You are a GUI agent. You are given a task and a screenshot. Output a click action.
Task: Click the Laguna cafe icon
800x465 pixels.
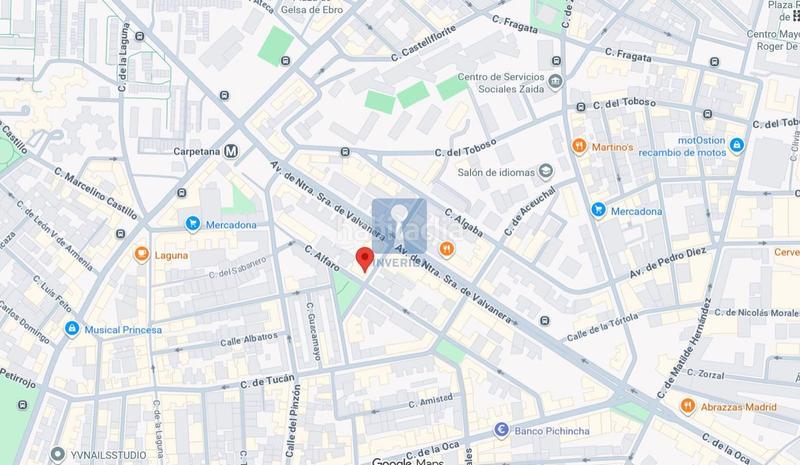141,254
